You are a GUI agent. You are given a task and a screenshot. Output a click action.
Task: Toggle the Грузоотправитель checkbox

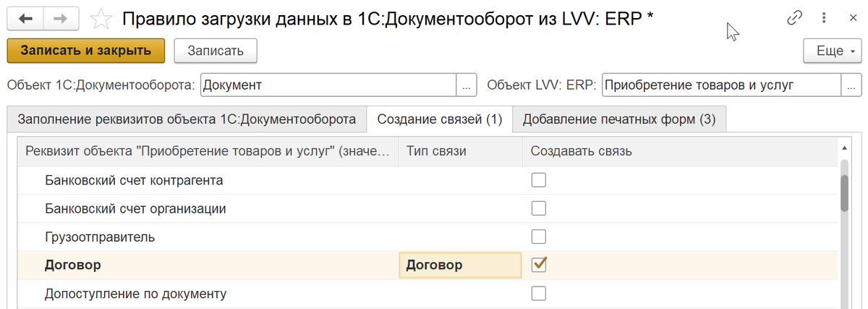(539, 237)
